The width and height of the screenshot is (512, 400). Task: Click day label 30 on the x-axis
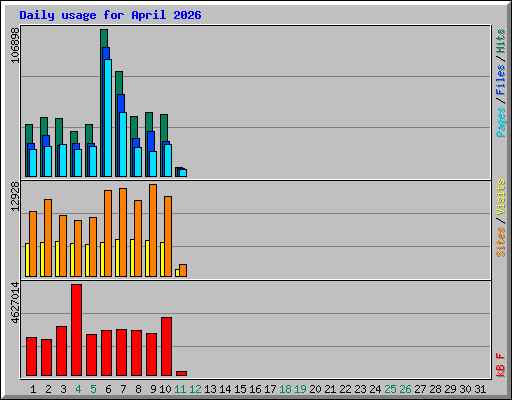point(465,389)
